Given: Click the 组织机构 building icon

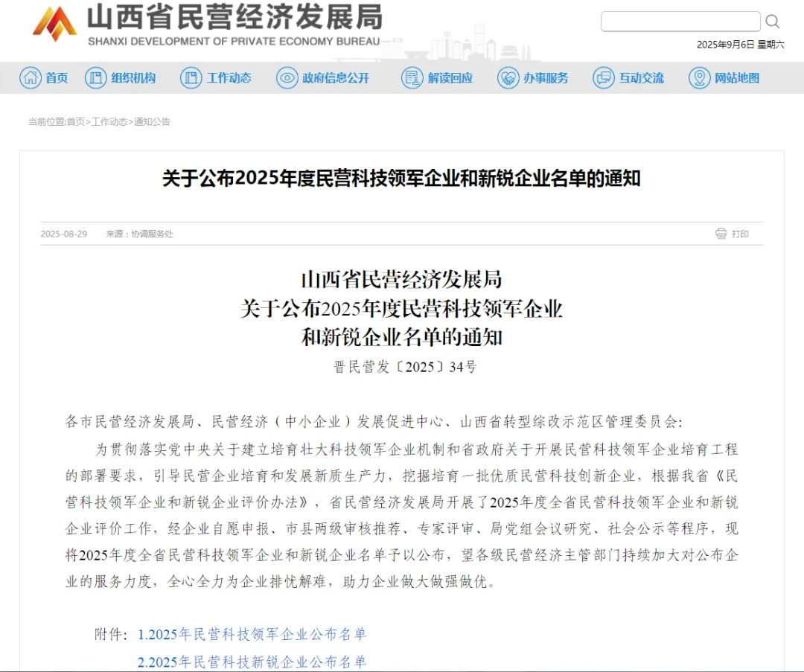Looking at the screenshot, I should 96,77.
